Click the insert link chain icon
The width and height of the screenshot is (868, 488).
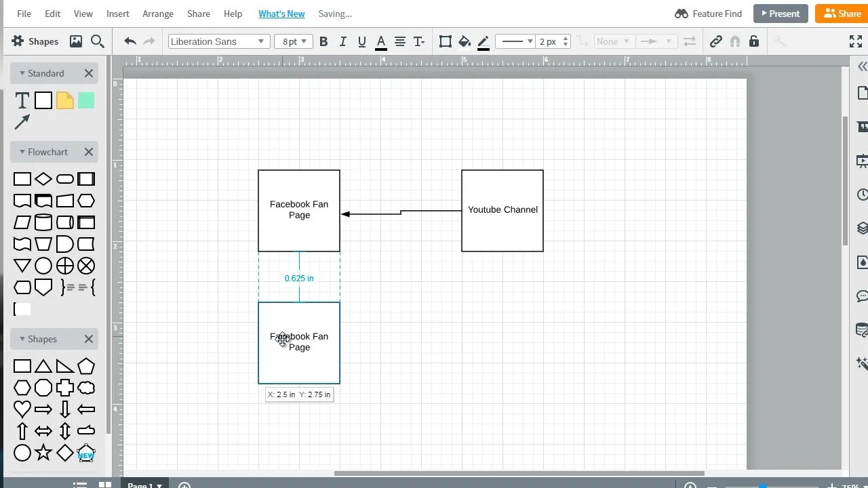click(716, 41)
